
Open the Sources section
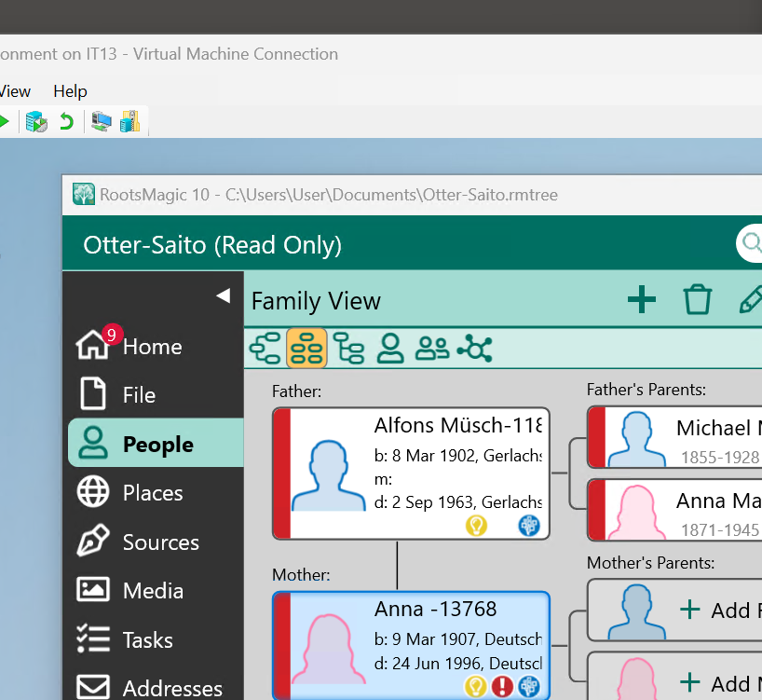[x=160, y=542]
